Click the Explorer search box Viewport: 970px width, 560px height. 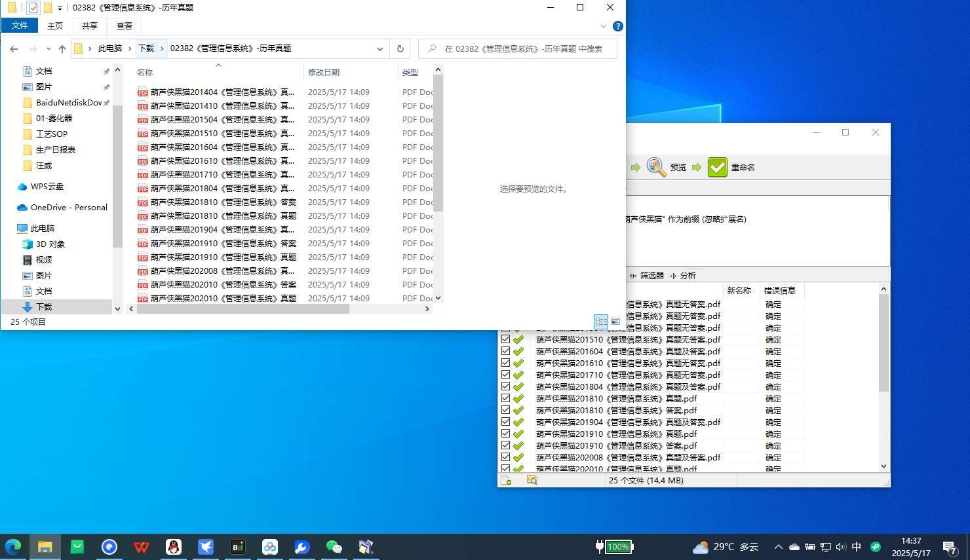coord(518,48)
